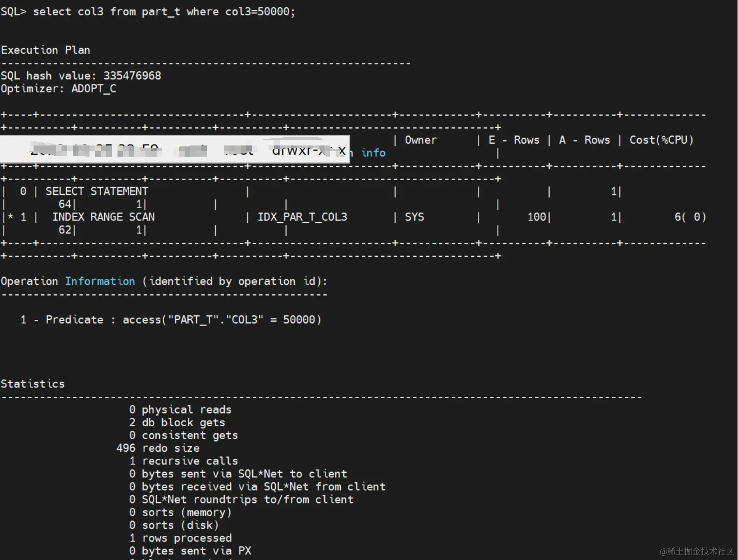Viewport: 738px width, 560px height.
Task: Click the "1 rows processed" statistic
Action: tap(180, 538)
